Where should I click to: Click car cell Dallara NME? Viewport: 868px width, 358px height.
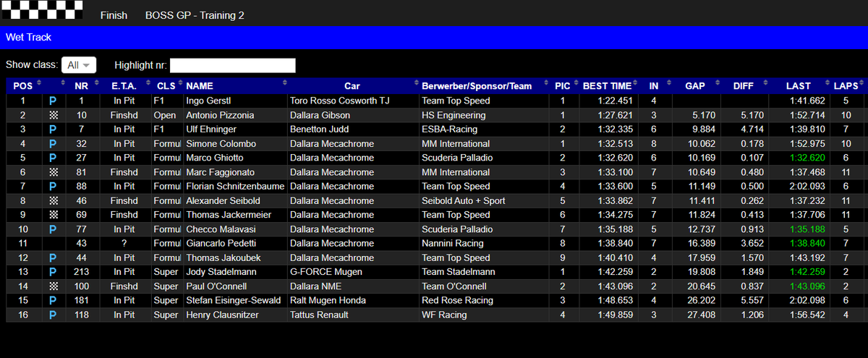pyautogui.click(x=317, y=286)
